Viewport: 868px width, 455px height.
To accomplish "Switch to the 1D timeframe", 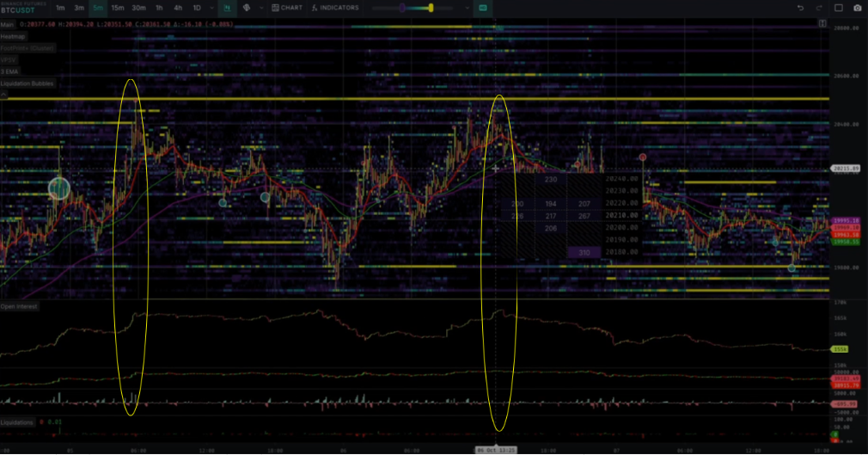I will tap(197, 8).
